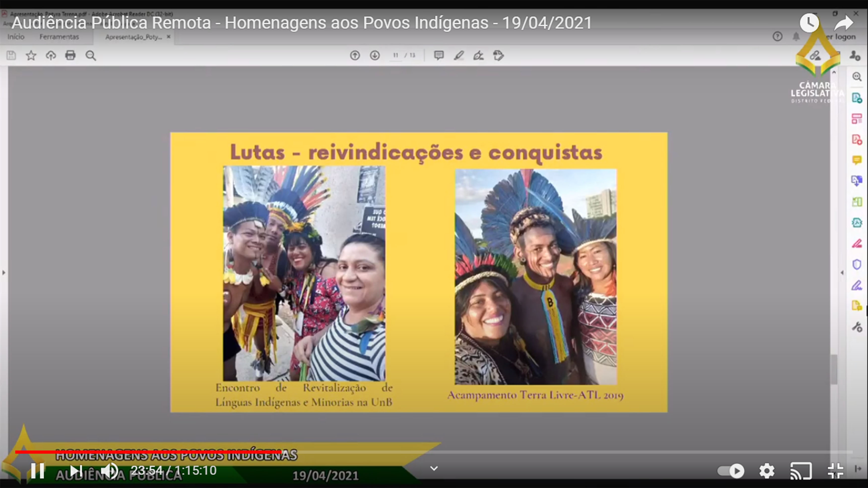Expand the chapters chevron beside timestamp
Image resolution: width=868 pixels, height=488 pixels.
click(x=434, y=468)
